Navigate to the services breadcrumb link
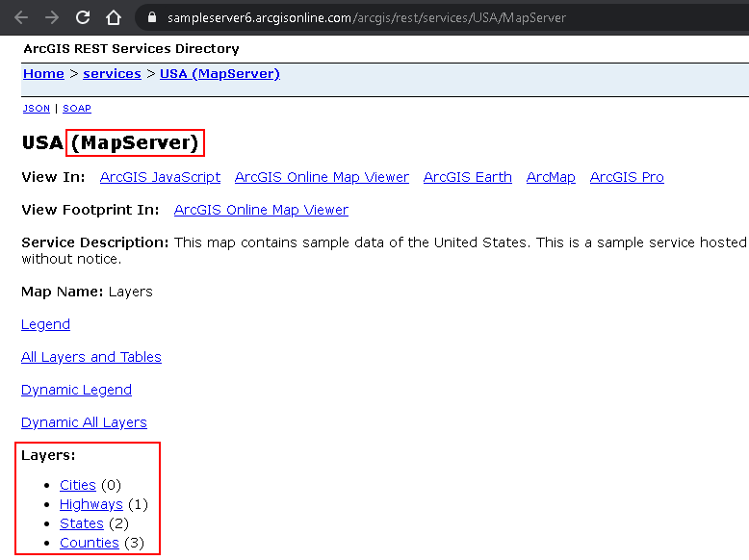Screen dimensions: 749x560 pos(112,74)
